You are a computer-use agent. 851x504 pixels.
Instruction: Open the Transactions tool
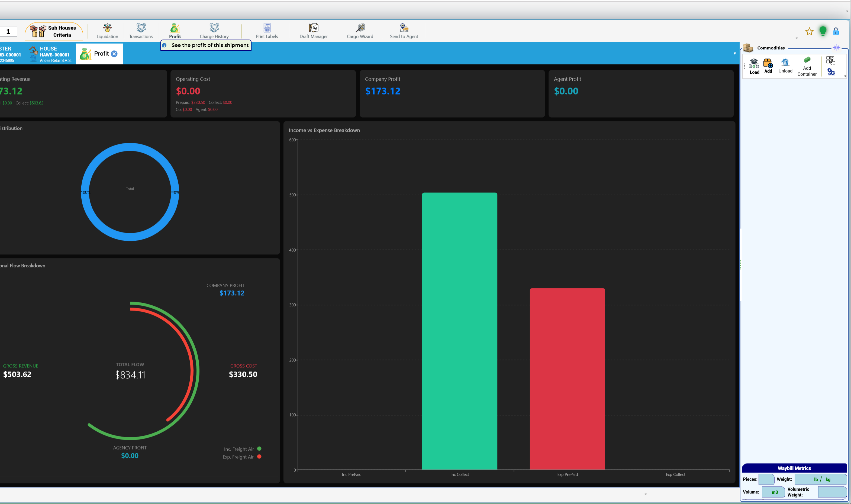(141, 31)
